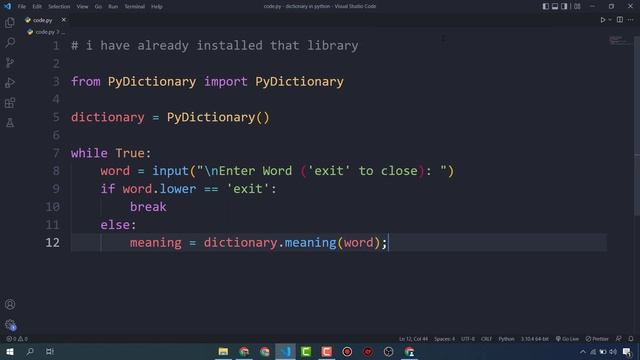
Task: Open the Extensions view
Action: pyautogui.click(x=10, y=102)
